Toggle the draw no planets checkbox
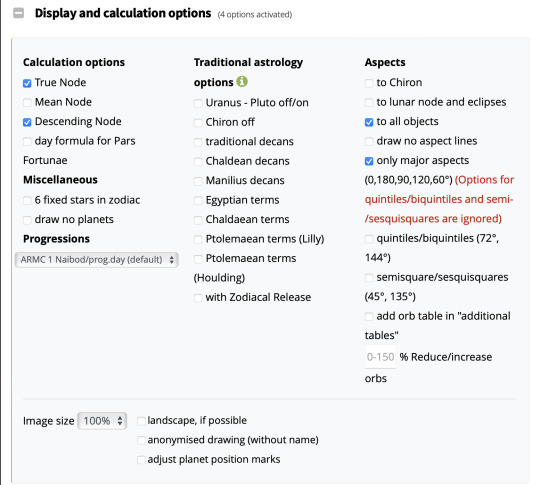540x485 pixels. pyautogui.click(x=27, y=220)
